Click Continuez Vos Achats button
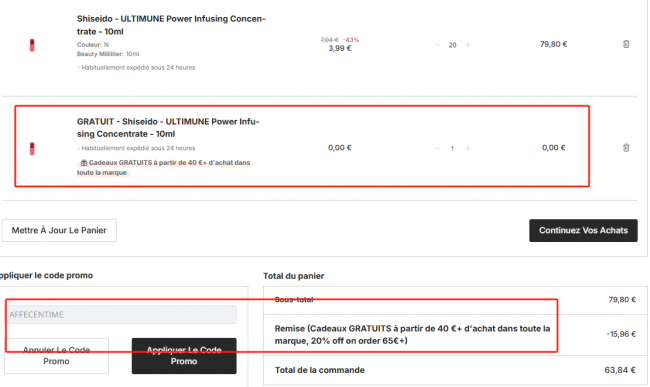The image size is (650, 387). coord(583,230)
